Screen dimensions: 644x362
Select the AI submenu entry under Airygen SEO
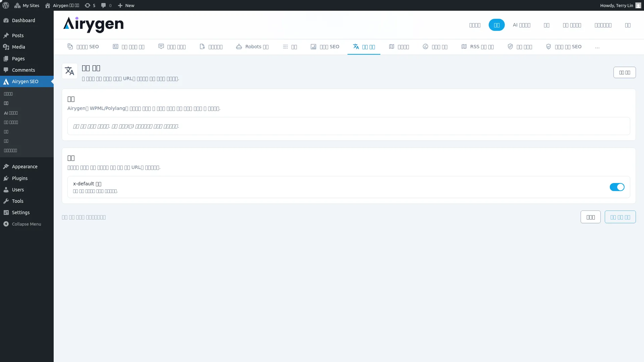click(11, 113)
